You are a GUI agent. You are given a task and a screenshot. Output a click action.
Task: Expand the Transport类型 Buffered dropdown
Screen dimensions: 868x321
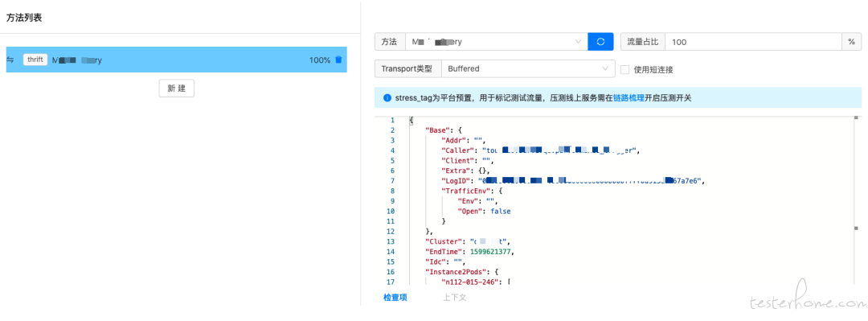(528, 68)
